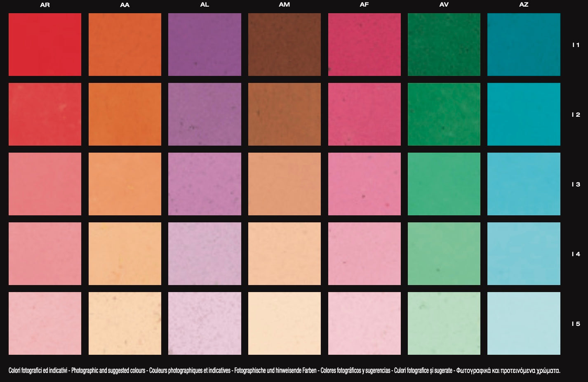588x382 pixels.
Task: Select the turquoise swatch AZ I2
Action: tap(524, 114)
